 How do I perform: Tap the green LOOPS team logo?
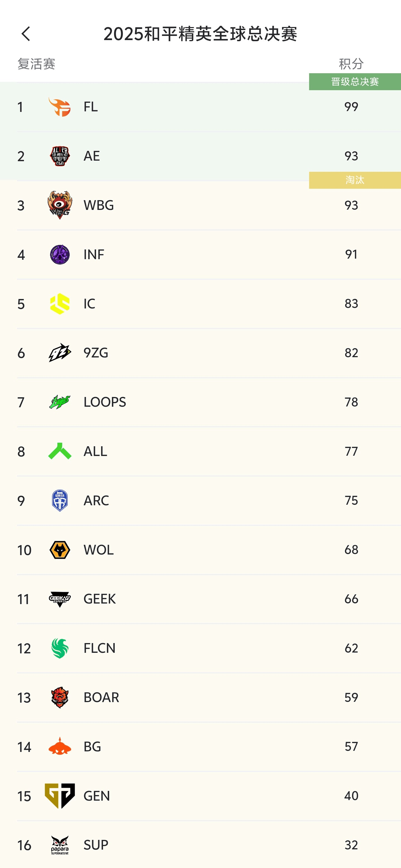(x=60, y=402)
